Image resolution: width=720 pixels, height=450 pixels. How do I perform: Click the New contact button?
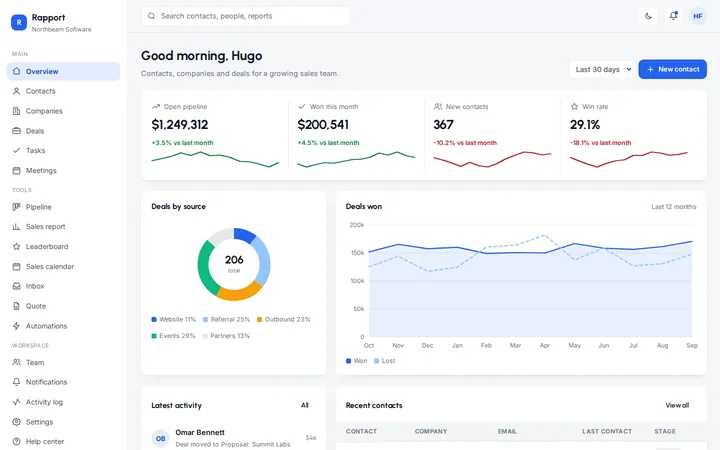point(672,69)
